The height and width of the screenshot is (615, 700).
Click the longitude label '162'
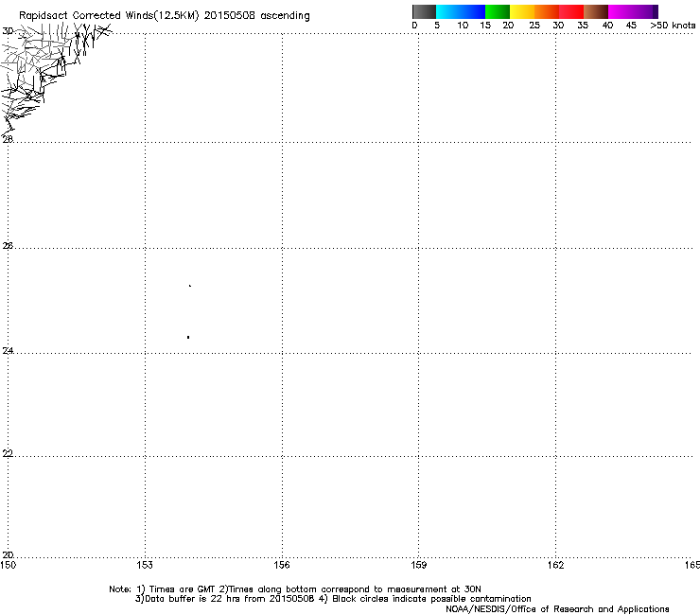[x=555, y=566]
